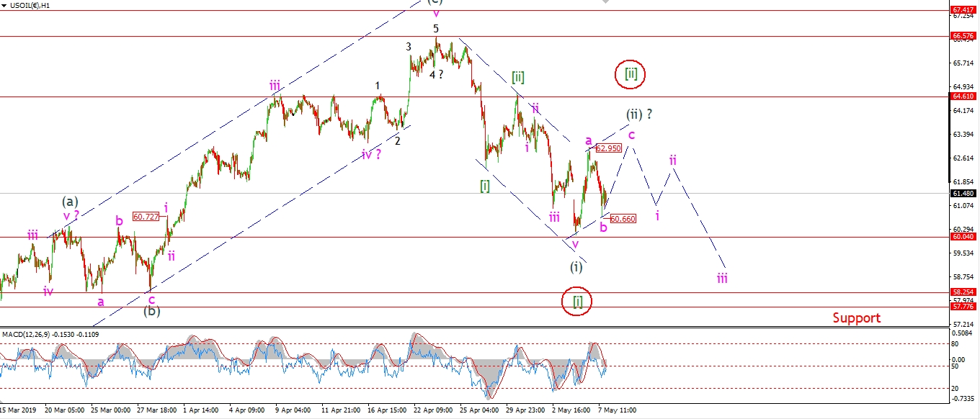Click the 60.660 price label box
The height and width of the screenshot is (419, 980).
(623, 218)
